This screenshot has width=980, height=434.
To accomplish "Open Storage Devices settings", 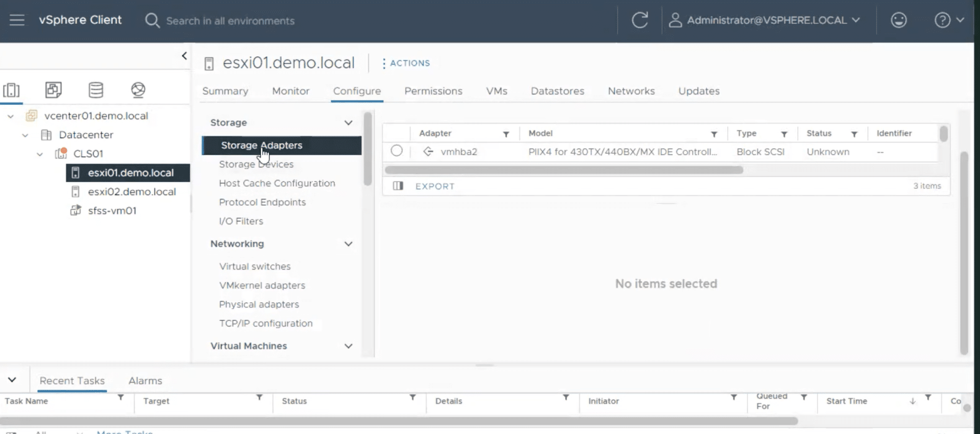I will [x=256, y=164].
